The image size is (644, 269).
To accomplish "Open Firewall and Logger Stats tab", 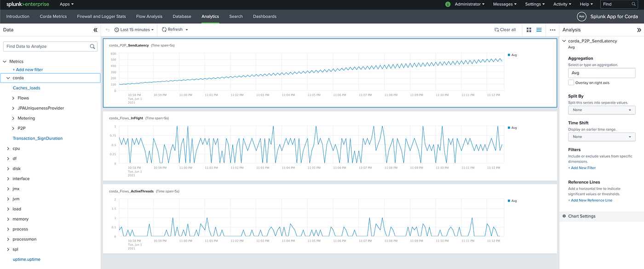I will [x=101, y=17].
